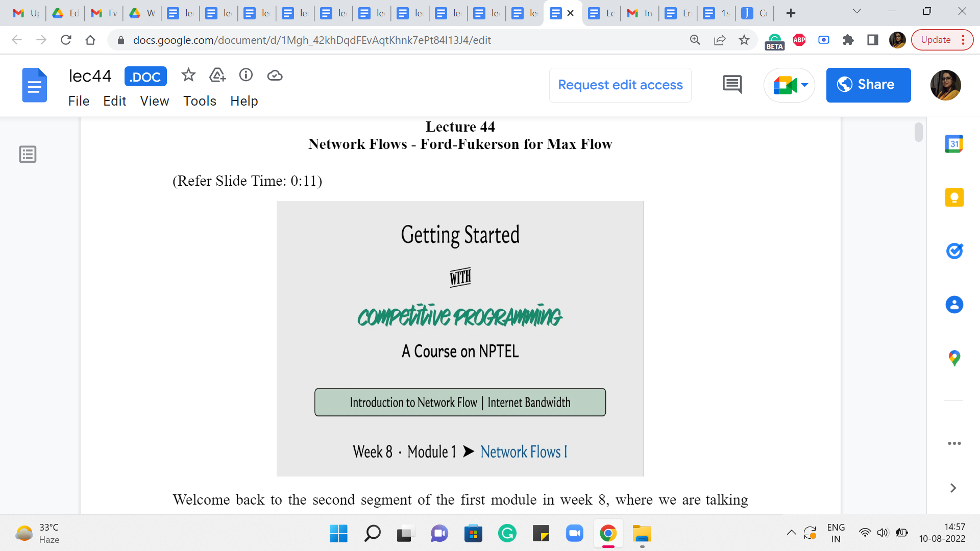The width and height of the screenshot is (980, 551).
Task: Open the Tools menu
Action: coord(200,101)
